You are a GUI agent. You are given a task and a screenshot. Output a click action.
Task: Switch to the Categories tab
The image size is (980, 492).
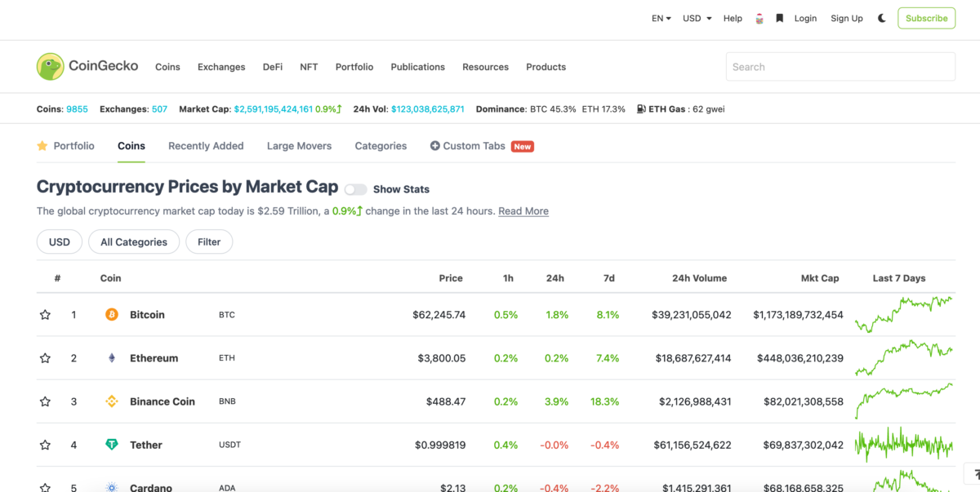(x=381, y=146)
